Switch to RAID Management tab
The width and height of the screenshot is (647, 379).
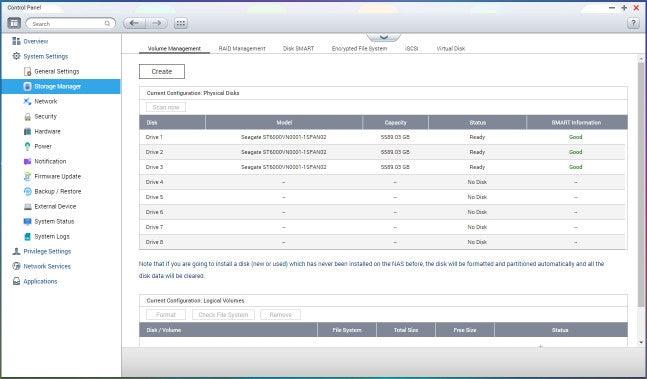pyautogui.click(x=242, y=48)
